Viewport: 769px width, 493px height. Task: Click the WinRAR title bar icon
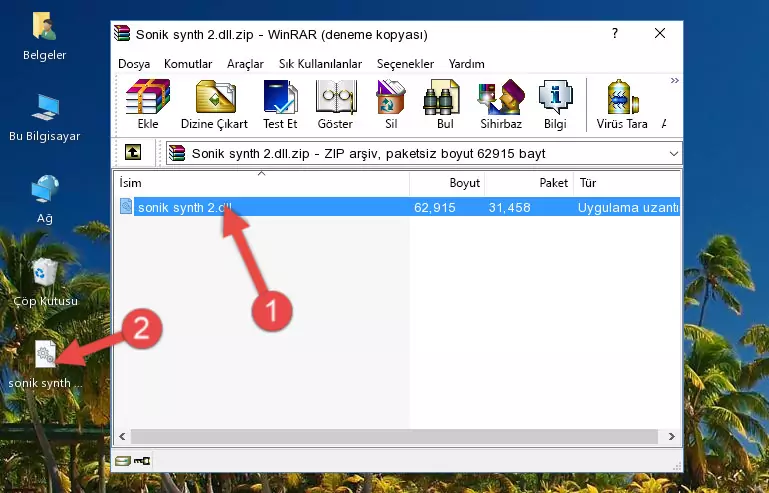point(122,33)
